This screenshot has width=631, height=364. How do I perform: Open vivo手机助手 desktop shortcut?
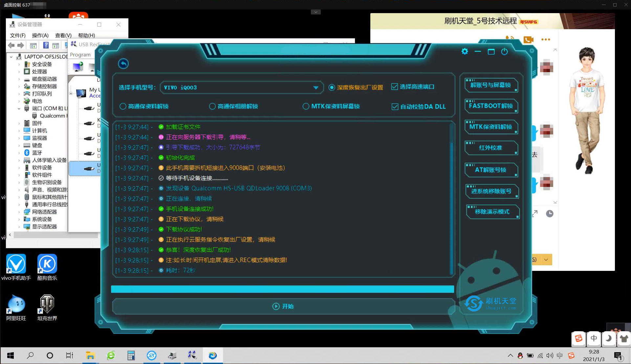tap(16, 268)
